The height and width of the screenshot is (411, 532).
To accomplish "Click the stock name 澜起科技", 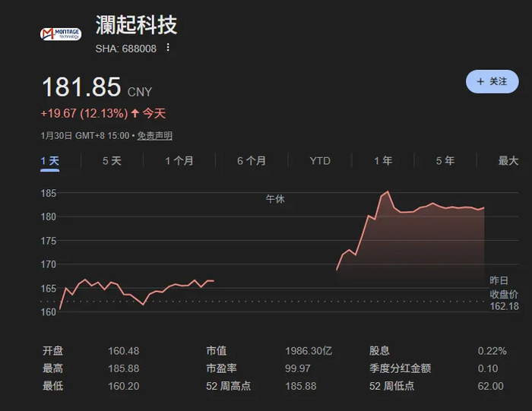I will (136, 25).
